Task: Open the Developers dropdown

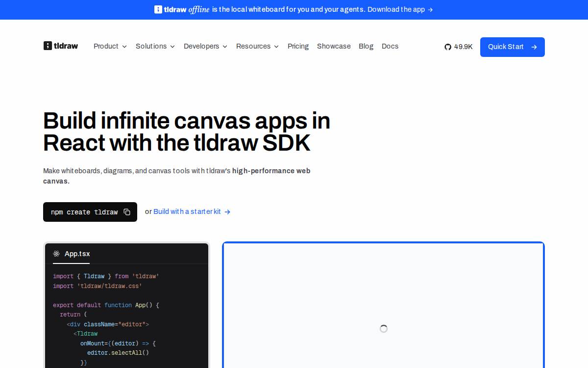Action: [x=206, y=46]
